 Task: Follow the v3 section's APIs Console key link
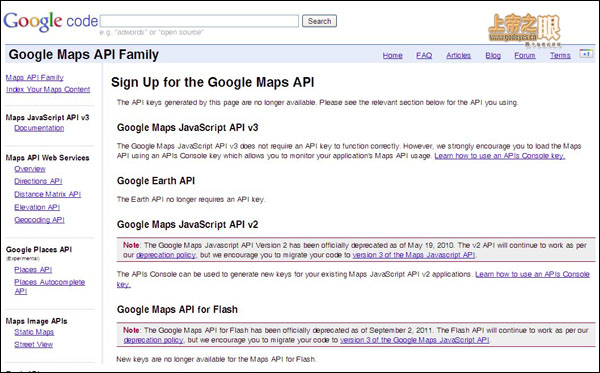pyautogui.click(x=500, y=156)
